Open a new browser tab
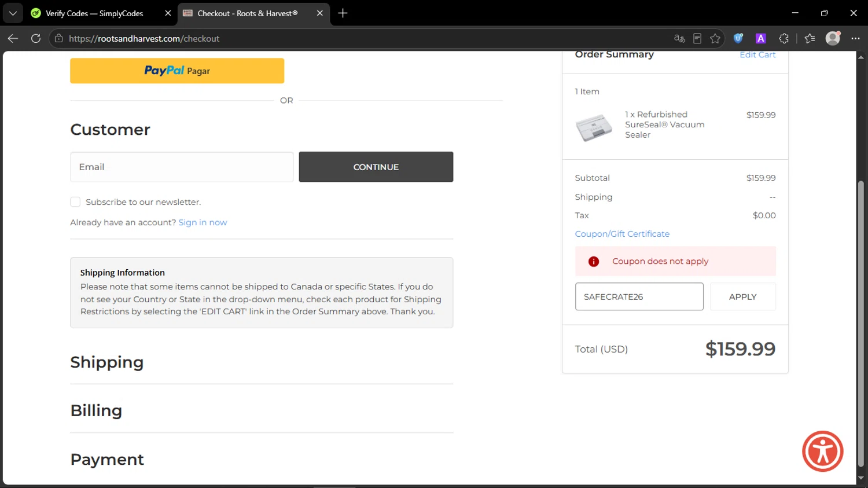This screenshot has height=488, width=868. (x=343, y=13)
